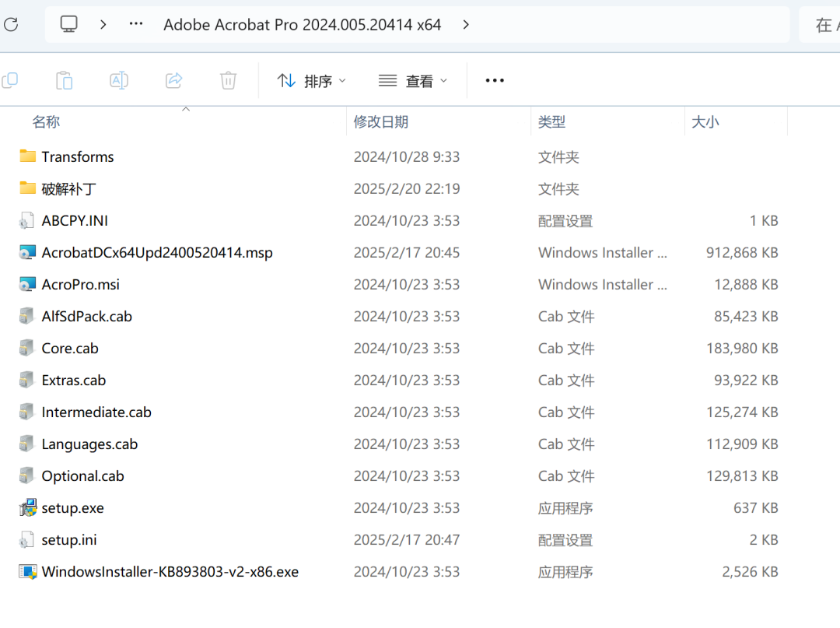
Task: Click the setup.ini file icon
Action: tap(26, 539)
